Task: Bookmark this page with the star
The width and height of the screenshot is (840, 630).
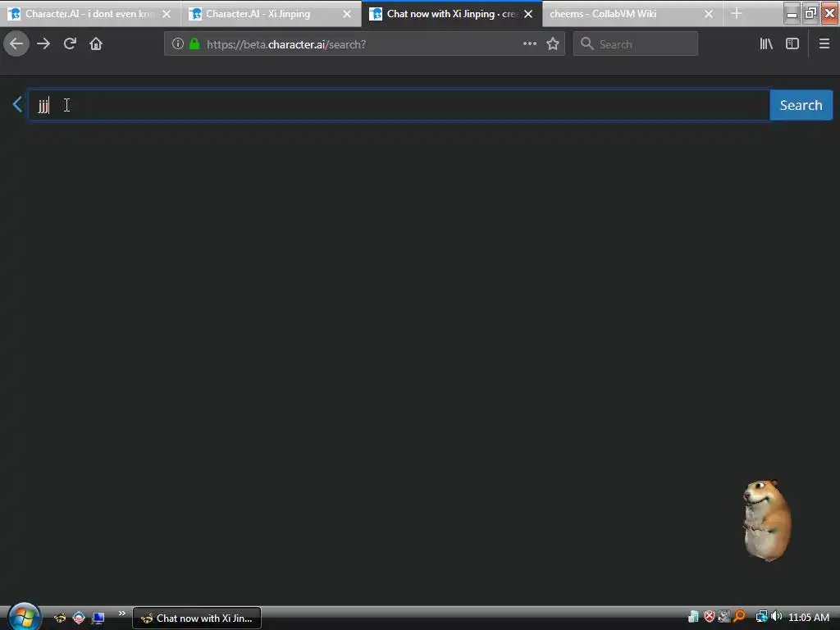Action: (553, 44)
